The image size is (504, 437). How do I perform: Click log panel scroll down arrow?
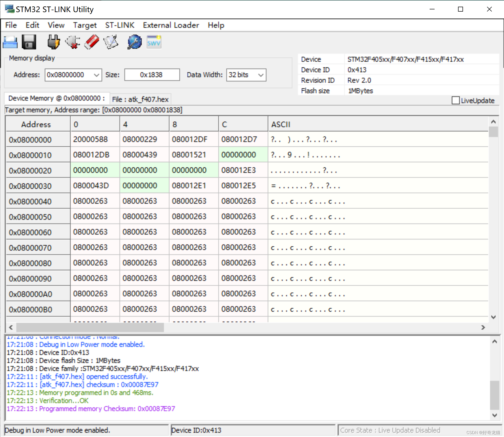[495, 415]
